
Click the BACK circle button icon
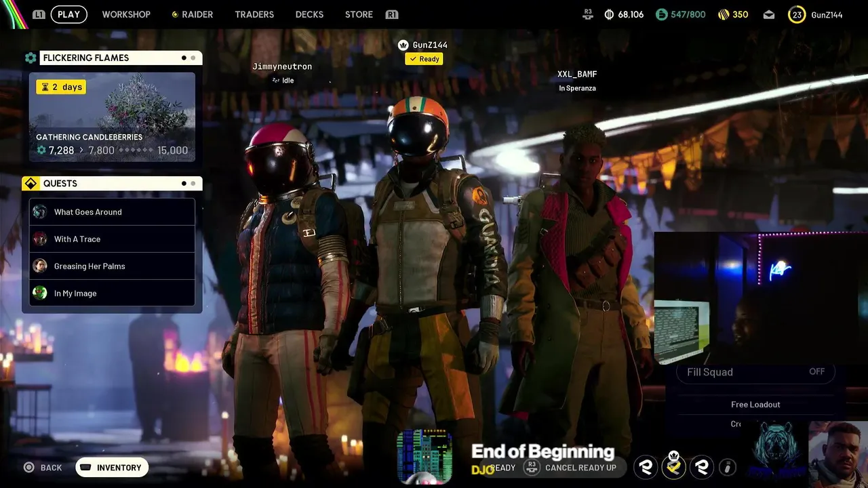tap(28, 467)
